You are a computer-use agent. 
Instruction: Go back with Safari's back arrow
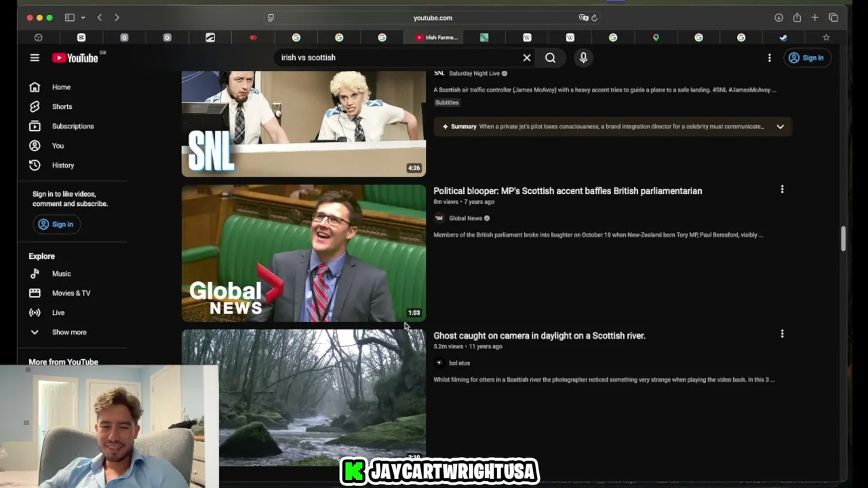click(100, 18)
